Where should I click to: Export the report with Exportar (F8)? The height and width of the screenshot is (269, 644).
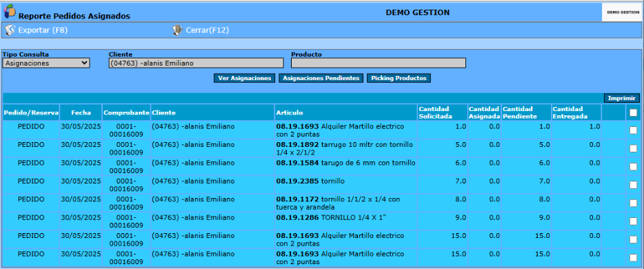click(43, 30)
